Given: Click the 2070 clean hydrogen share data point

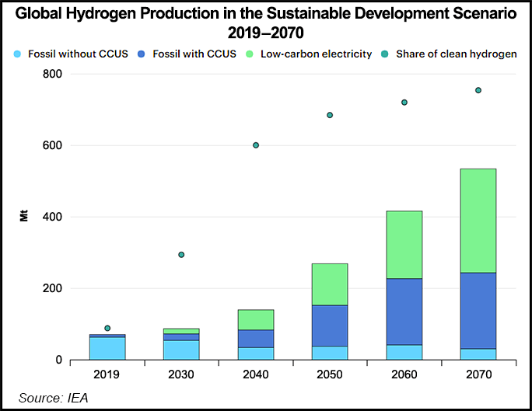Looking at the screenshot, I should coord(478,90).
